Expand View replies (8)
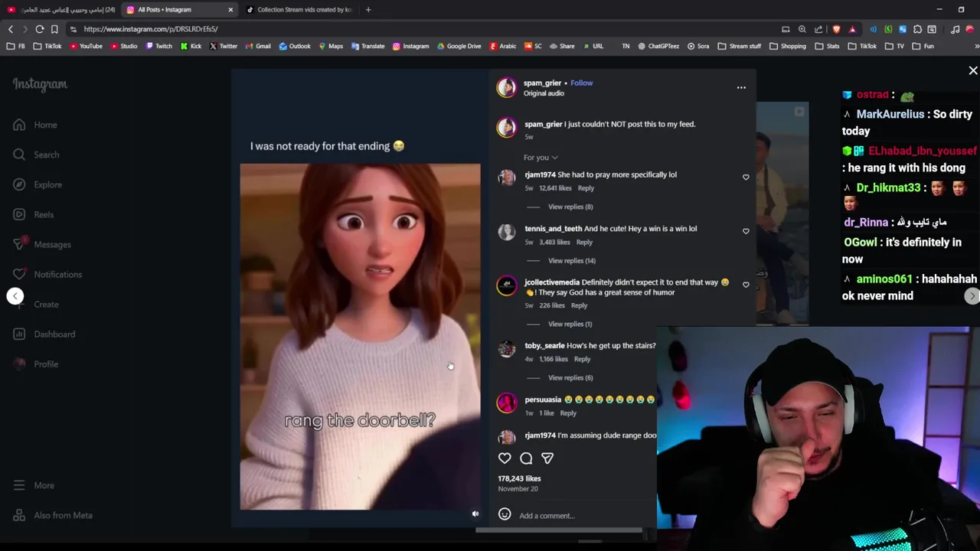 tap(570, 207)
